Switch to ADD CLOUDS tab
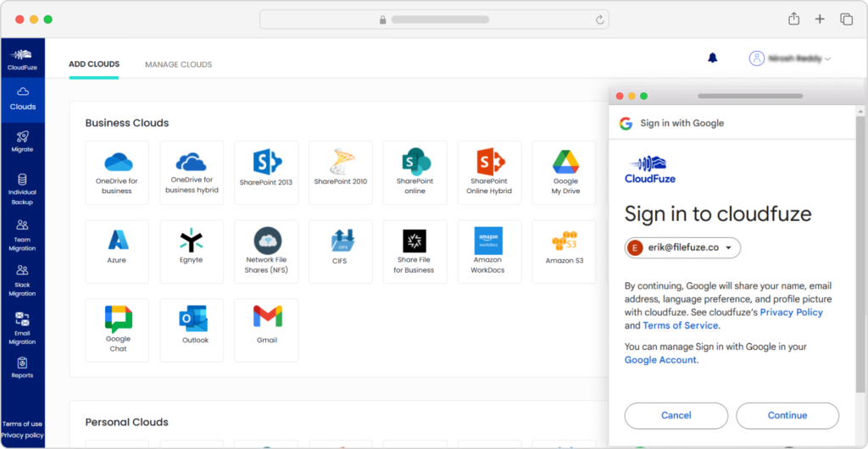Screen dimensions: 868x449 (x=94, y=64)
